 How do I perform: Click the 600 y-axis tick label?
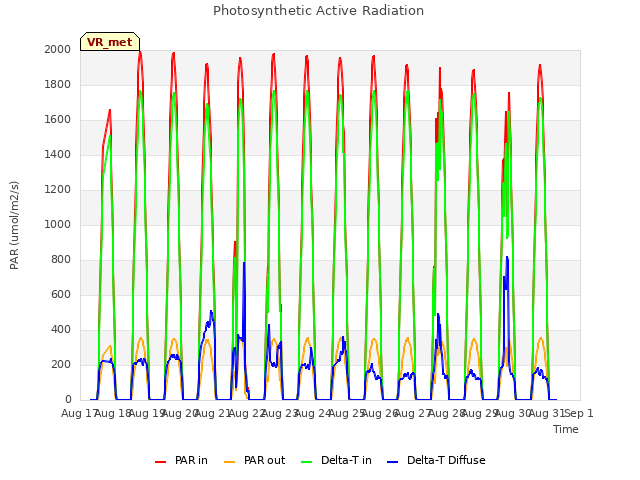click(x=61, y=295)
